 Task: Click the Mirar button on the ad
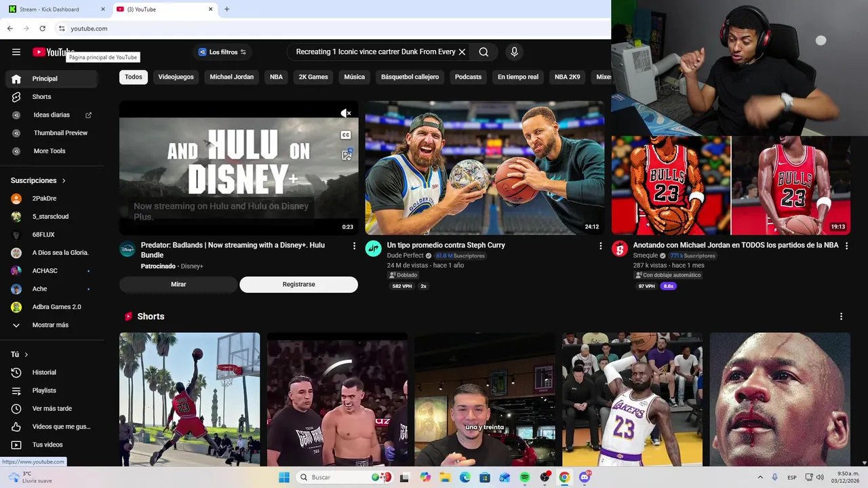pyautogui.click(x=178, y=285)
